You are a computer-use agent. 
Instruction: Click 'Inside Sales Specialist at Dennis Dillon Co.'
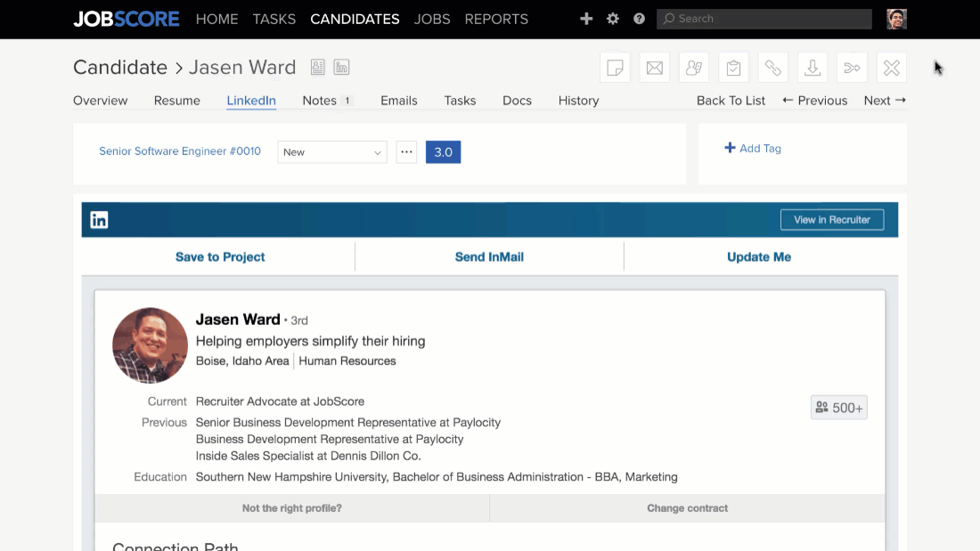[x=308, y=456]
